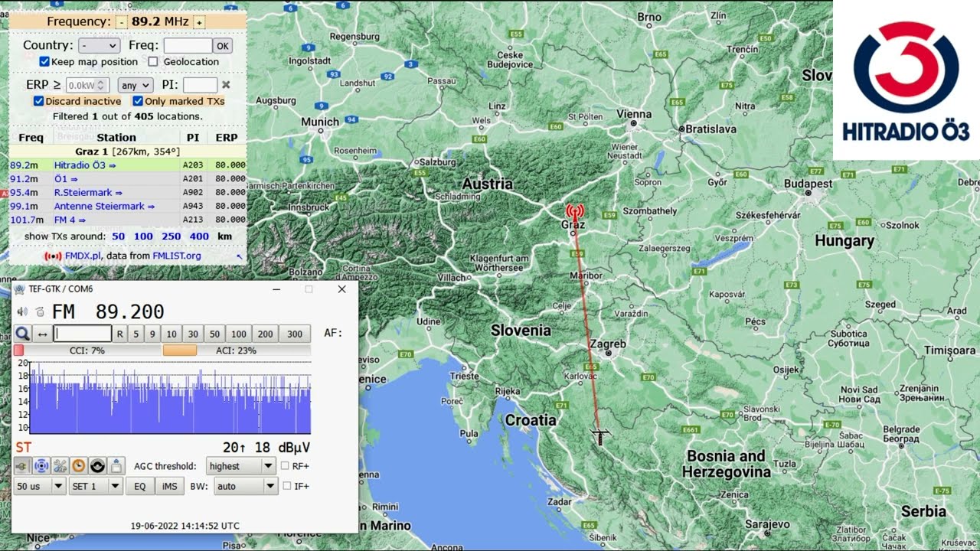Click the stay-on-top lock icon
The height and width of the screenshot is (551, 980).
116,465
